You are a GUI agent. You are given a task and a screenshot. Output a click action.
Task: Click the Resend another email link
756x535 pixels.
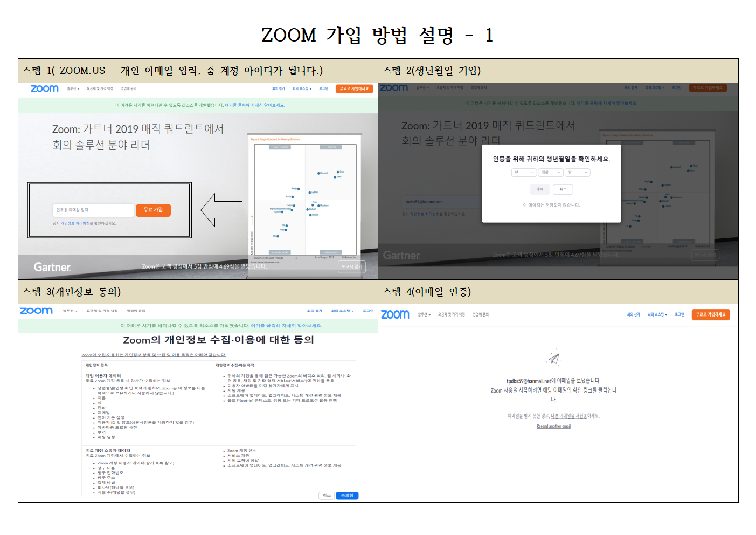[x=553, y=426]
